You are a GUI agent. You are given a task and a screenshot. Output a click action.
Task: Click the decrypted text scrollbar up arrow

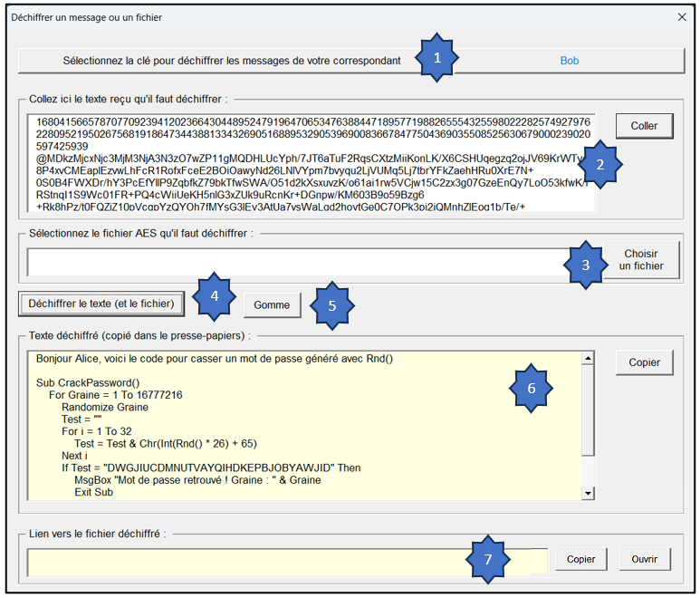(589, 359)
